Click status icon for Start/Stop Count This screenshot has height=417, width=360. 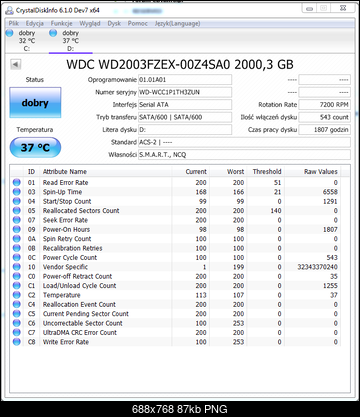click(16, 201)
